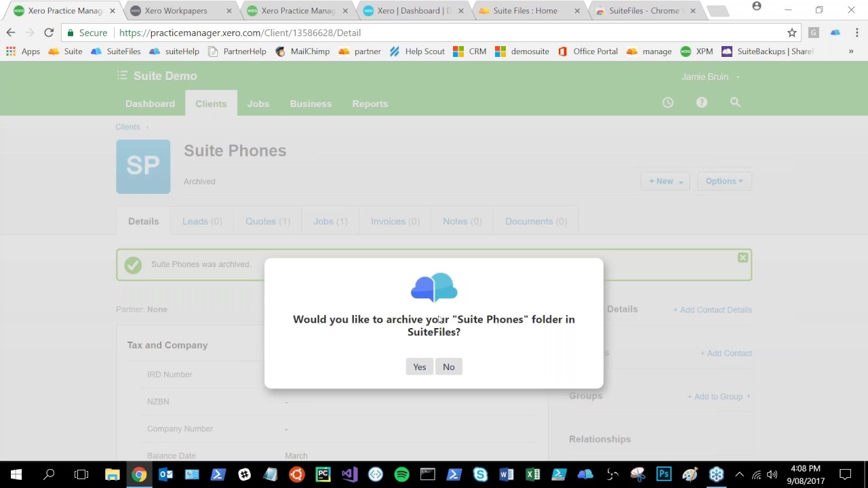
Task: Open the timesheet clock icon
Action: 668,102
